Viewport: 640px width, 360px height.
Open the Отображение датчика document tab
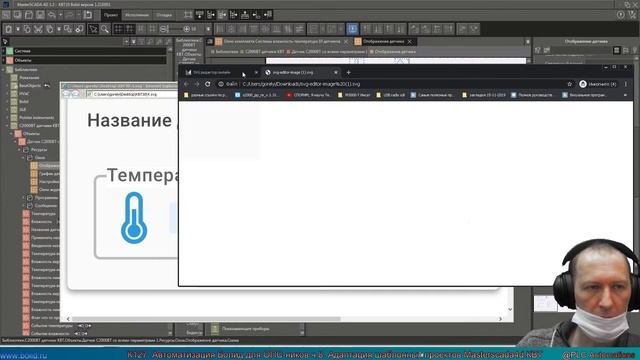(x=384, y=41)
